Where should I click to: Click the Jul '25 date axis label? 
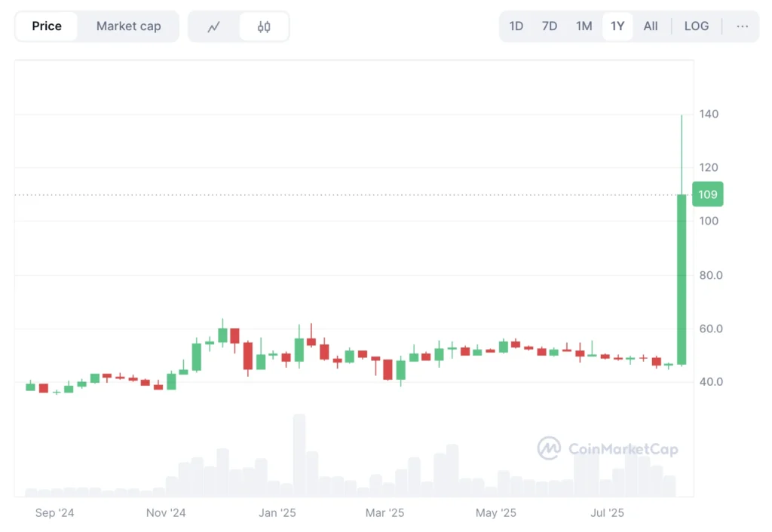coord(607,513)
